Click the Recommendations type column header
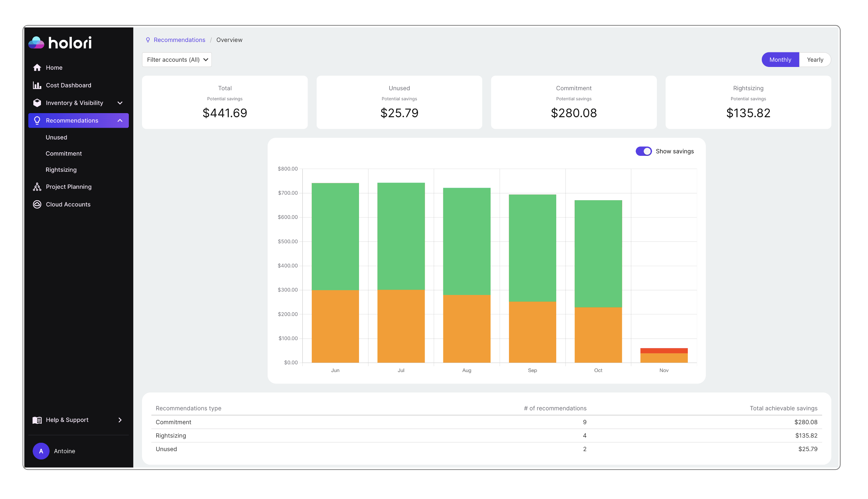 point(189,408)
